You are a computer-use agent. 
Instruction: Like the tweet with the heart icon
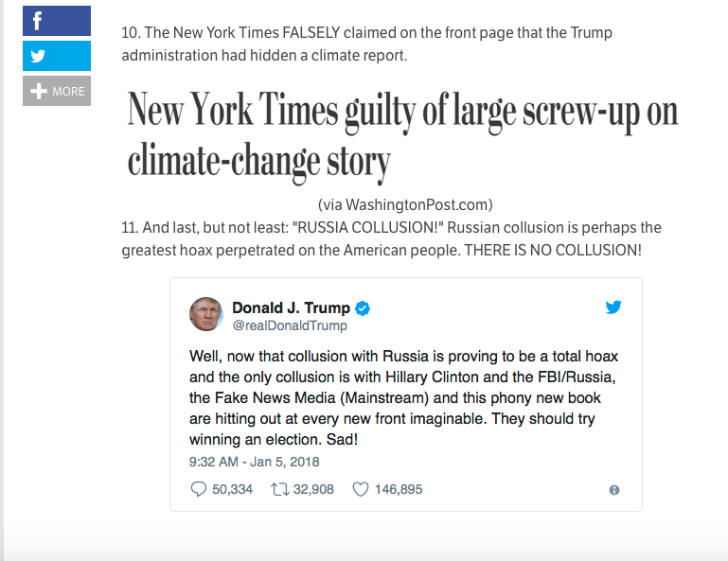pos(360,489)
